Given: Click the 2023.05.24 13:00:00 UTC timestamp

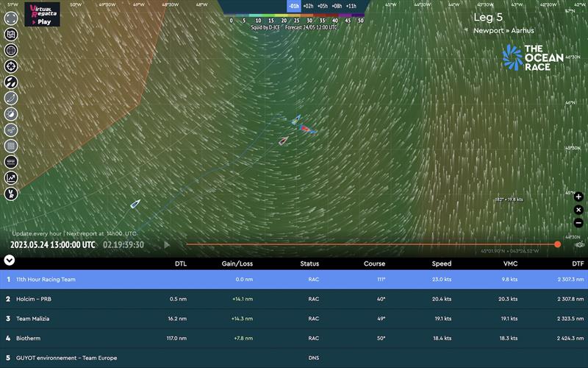Looking at the screenshot, I should coord(52,245).
